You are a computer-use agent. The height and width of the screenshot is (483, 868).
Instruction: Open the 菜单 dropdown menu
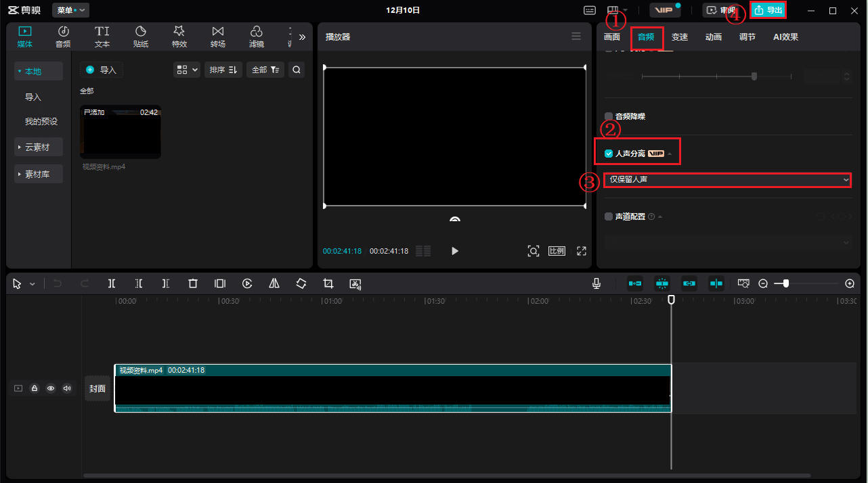point(70,10)
